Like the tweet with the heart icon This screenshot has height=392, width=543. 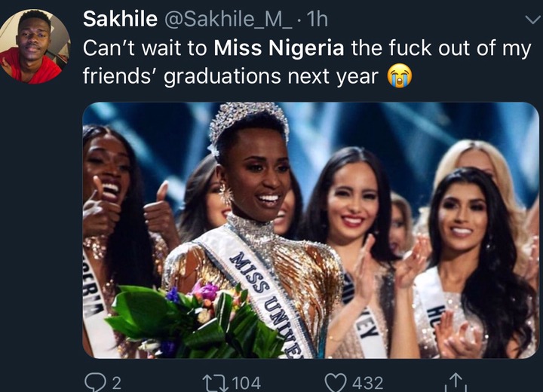(x=336, y=383)
